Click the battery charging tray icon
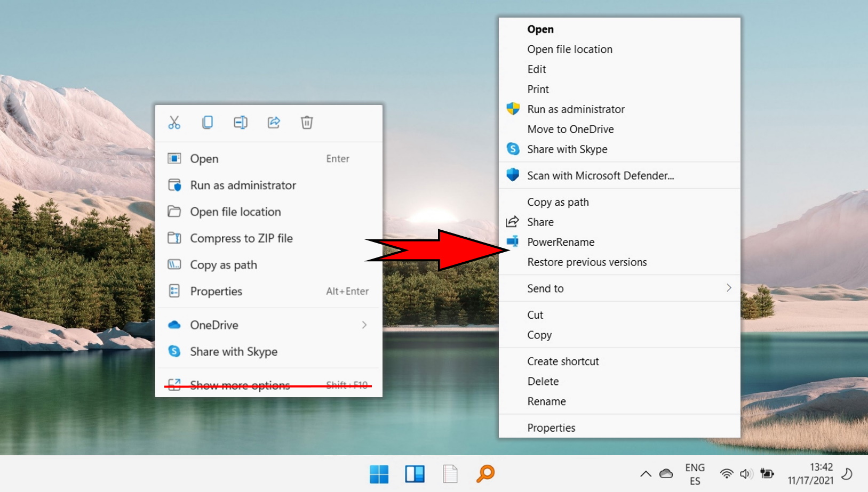The width and height of the screenshot is (868, 492). tap(767, 473)
